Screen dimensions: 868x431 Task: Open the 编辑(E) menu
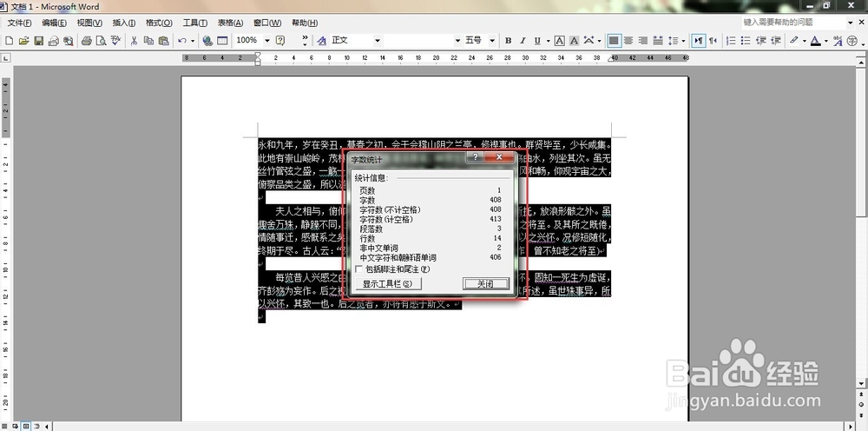click(54, 23)
